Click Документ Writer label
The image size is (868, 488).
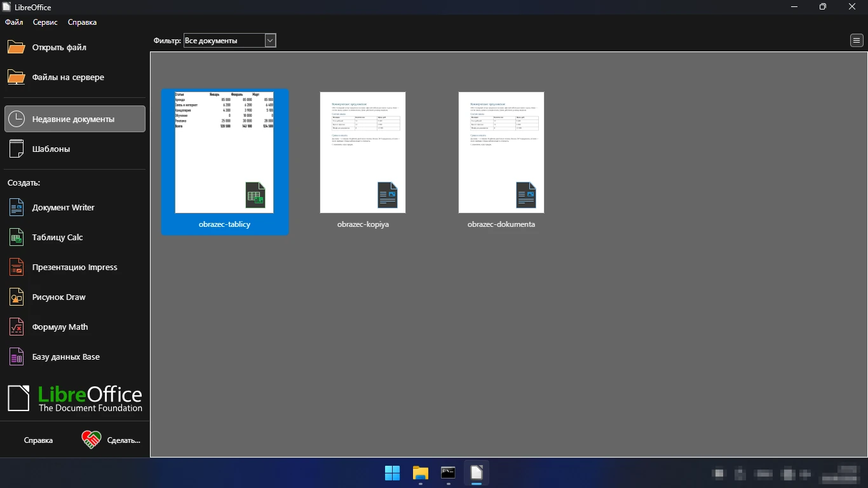pyautogui.click(x=64, y=207)
